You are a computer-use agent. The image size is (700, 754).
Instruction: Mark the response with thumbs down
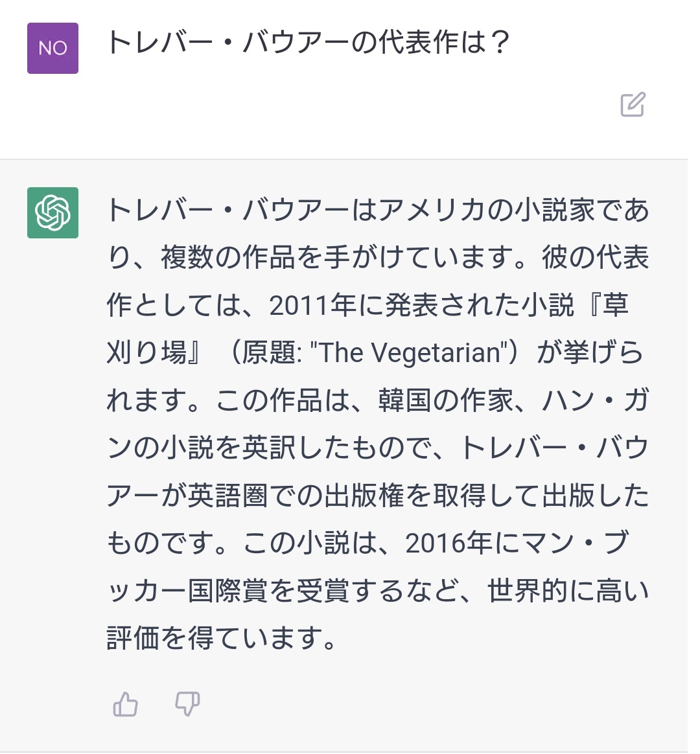(x=187, y=705)
